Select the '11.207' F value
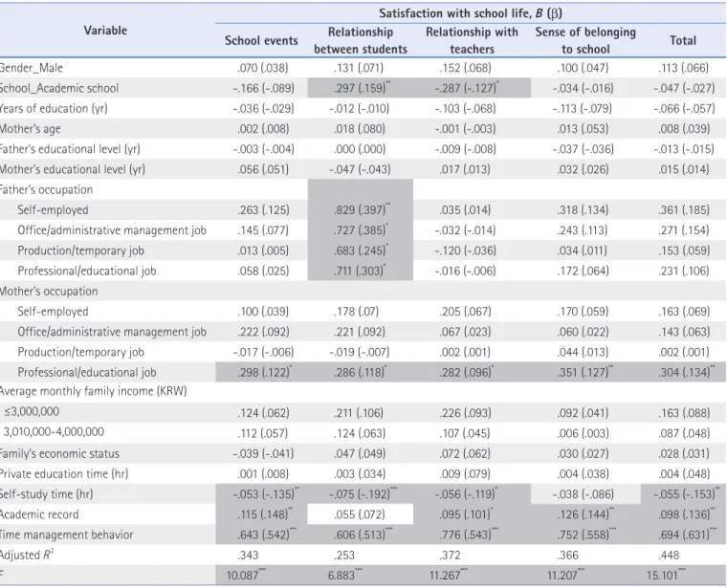The width and height of the screenshot is (727, 588). click(x=565, y=576)
